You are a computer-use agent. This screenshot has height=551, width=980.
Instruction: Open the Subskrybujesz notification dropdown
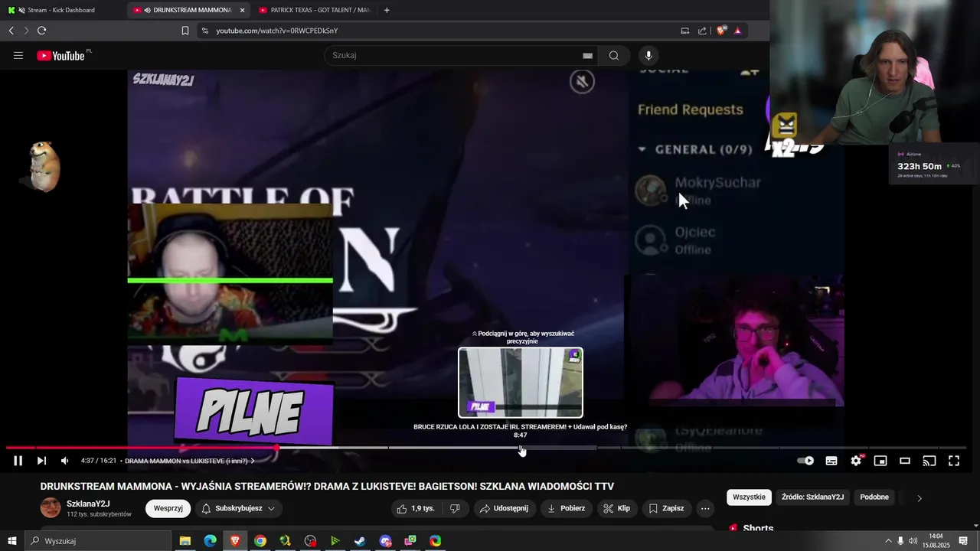click(x=238, y=508)
